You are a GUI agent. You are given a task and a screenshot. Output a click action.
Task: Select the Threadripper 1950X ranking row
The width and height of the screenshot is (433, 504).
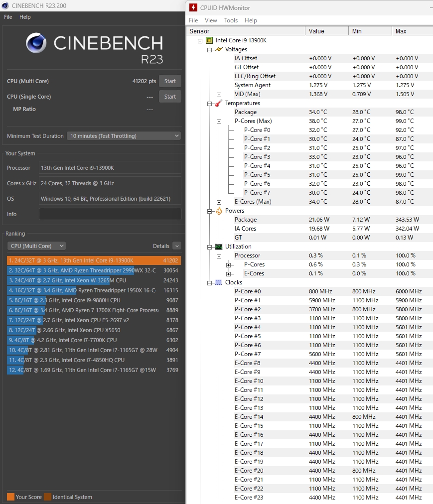click(x=94, y=290)
